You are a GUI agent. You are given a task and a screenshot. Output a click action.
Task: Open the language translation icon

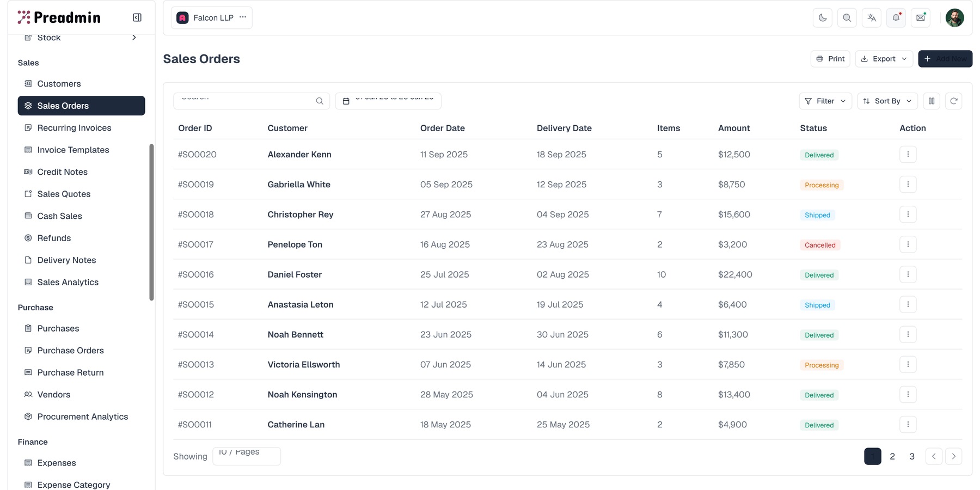872,17
